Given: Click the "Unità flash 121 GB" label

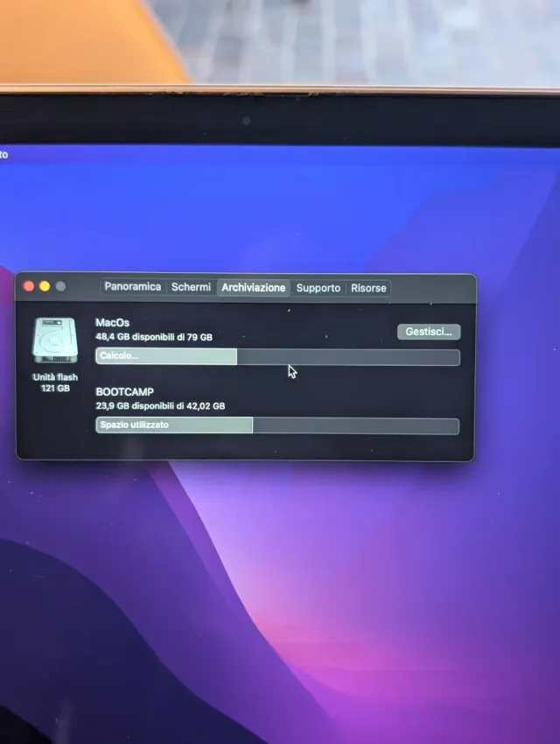Looking at the screenshot, I should click(55, 383).
